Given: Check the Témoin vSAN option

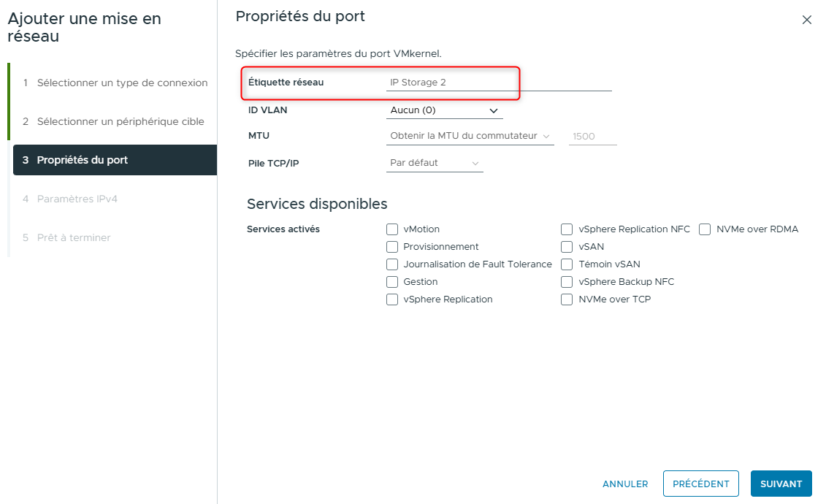Looking at the screenshot, I should pos(567,264).
